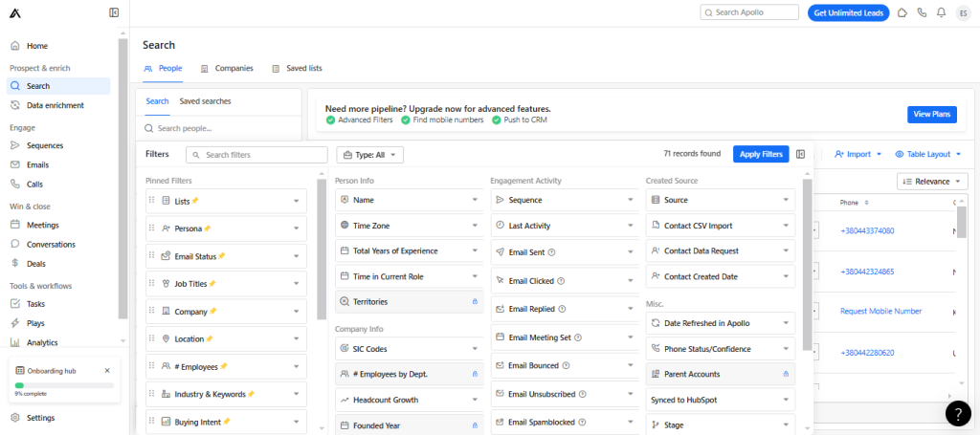Click the lock icon on Founded Year filter
Viewport: 980px width, 435px height.
(x=475, y=425)
